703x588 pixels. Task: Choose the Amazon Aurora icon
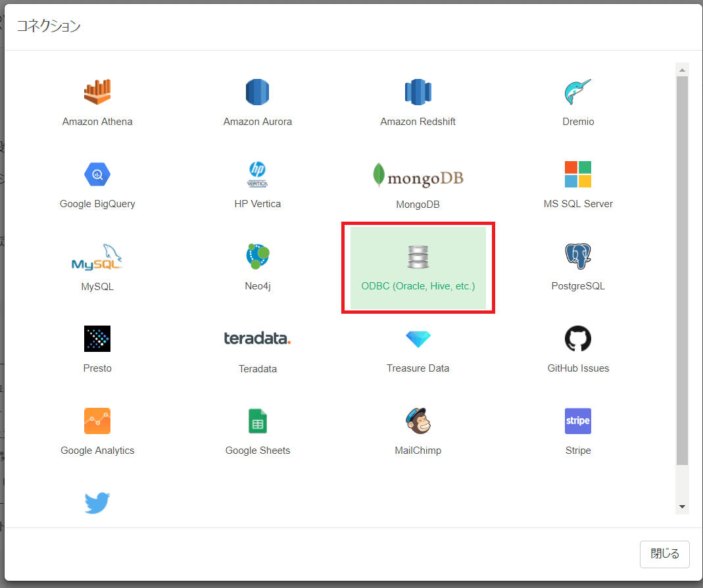pos(257,92)
